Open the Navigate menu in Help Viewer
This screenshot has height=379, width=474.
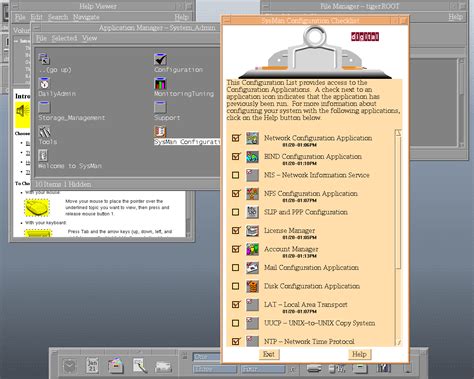pyautogui.click(x=86, y=17)
